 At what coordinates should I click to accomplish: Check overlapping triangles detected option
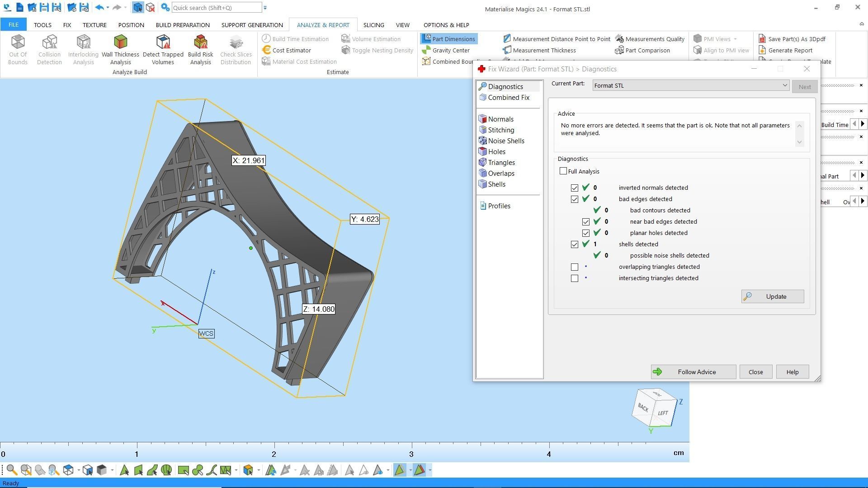(575, 267)
